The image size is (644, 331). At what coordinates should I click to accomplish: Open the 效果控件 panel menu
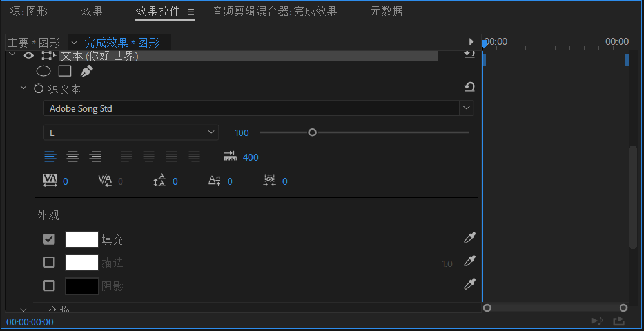coord(191,12)
